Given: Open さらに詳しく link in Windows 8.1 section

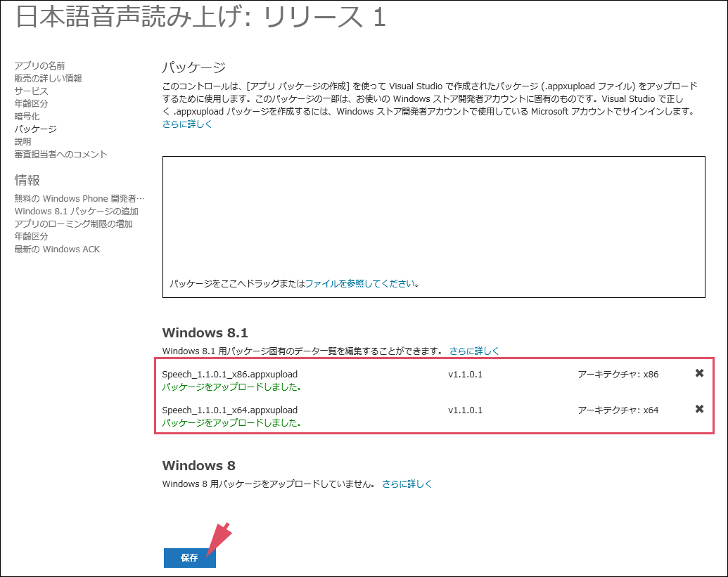Looking at the screenshot, I should coord(474,351).
